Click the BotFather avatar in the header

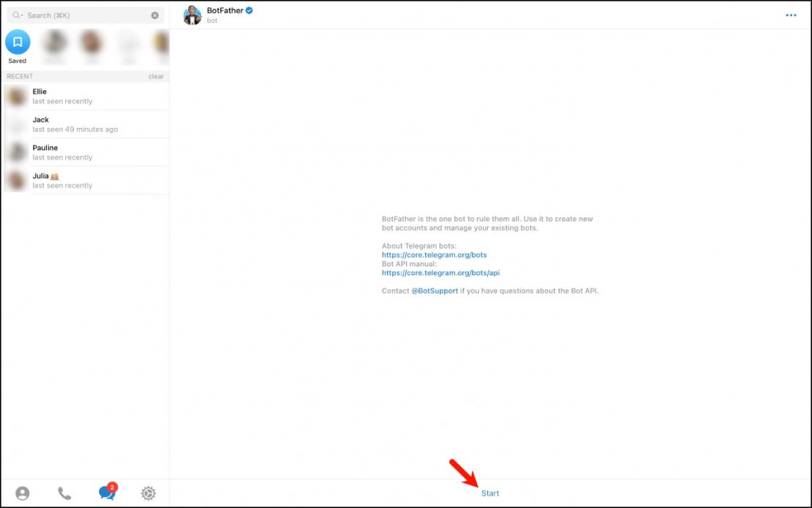tap(192, 15)
